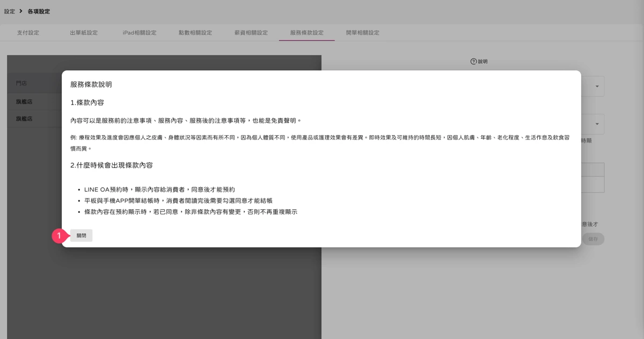The image size is (644, 339).
Task: Click the paragraph starting with 內容可以是服務前的注意事項
Action: (186, 121)
